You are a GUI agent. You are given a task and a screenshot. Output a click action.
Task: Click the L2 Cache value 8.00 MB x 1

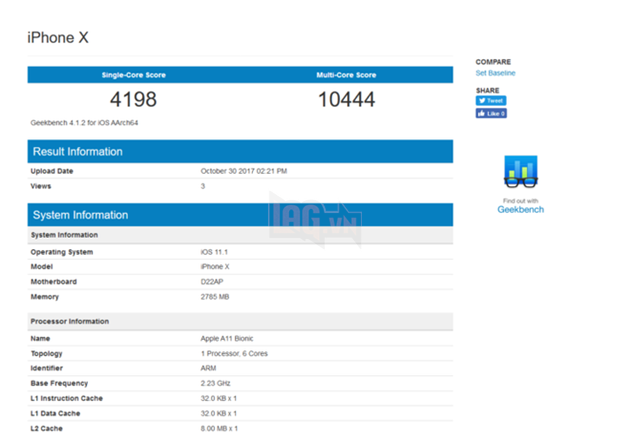(219, 429)
